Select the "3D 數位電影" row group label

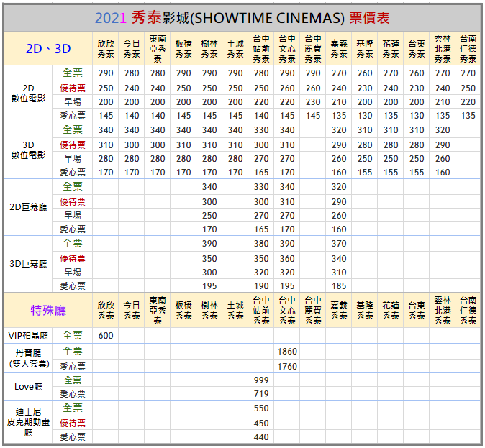tap(29, 150)
